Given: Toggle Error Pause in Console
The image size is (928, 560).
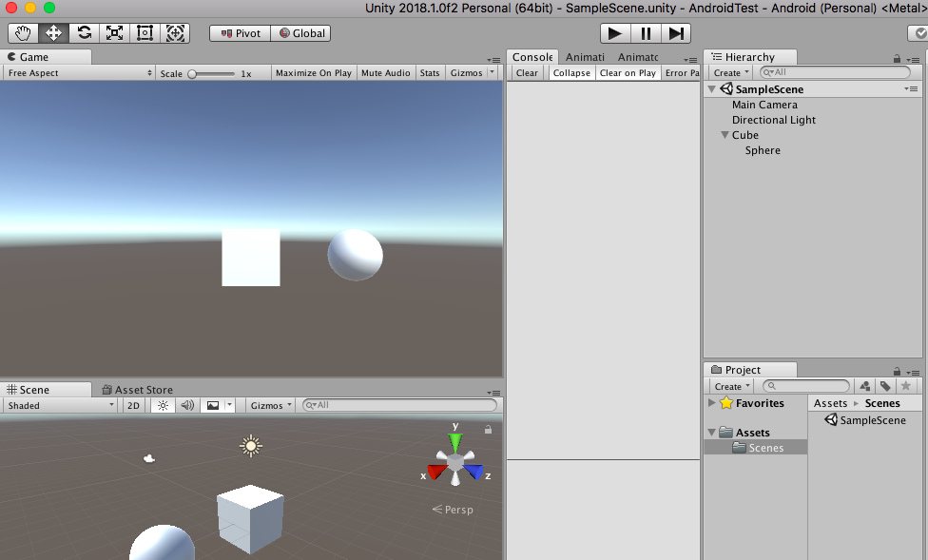Looking at the screenshot, I should pyautogui.click(x=681, y=73).
